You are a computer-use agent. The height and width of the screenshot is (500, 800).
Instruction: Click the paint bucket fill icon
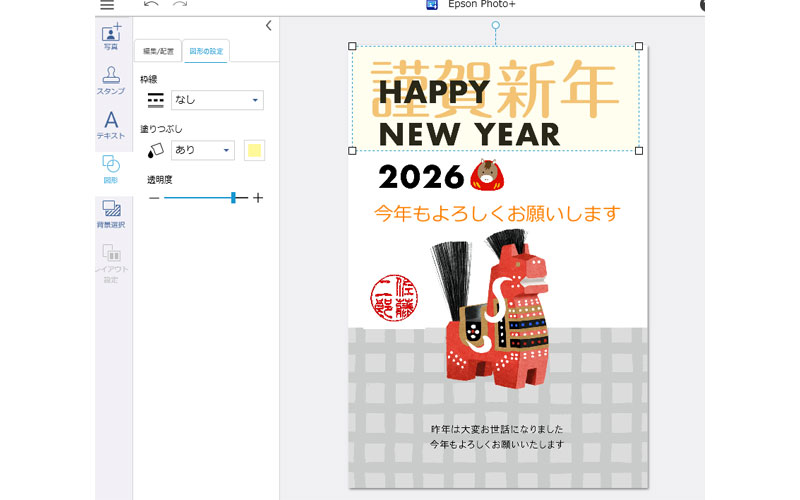[x=156, y=150]
